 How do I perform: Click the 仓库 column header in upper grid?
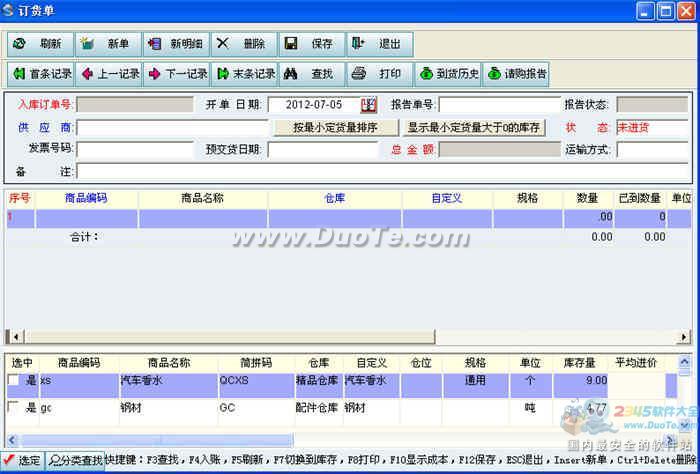335,198
